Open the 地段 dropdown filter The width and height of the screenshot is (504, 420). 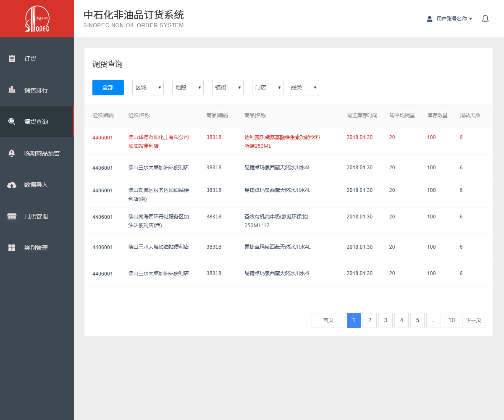pyautogui.click(x=188, y=87)
